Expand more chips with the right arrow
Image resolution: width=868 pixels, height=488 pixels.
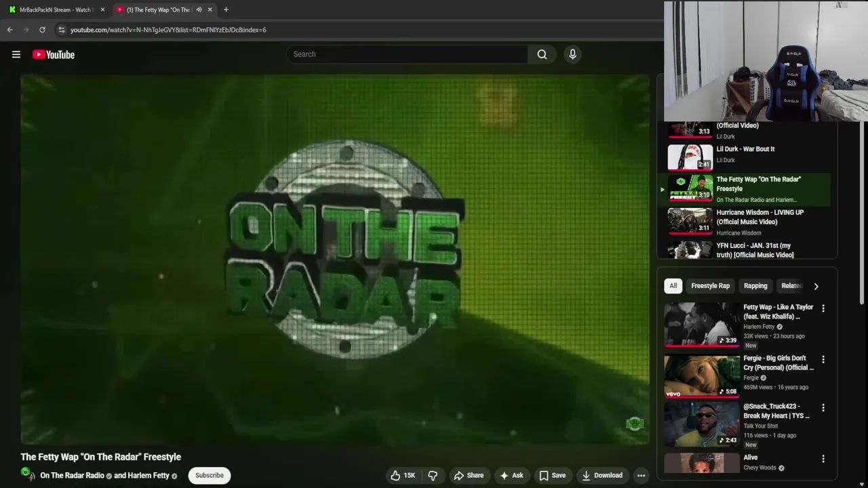pyautogui.click(x=816, y=286)
